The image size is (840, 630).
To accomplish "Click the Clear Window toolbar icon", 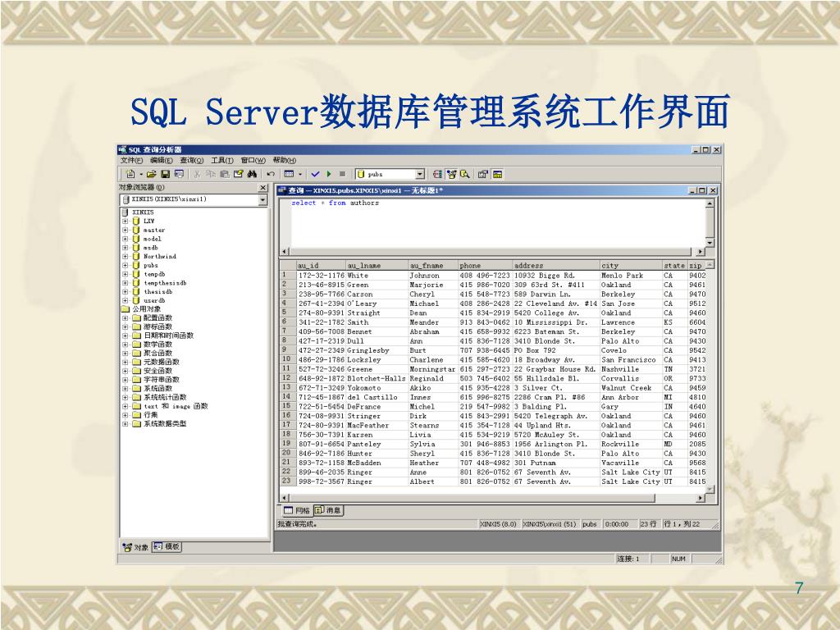I will click(239, 174).
